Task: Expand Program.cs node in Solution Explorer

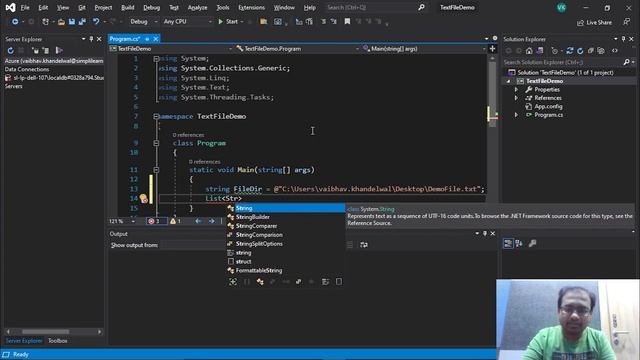Action: pyautogui.click(x=516, y=115)
